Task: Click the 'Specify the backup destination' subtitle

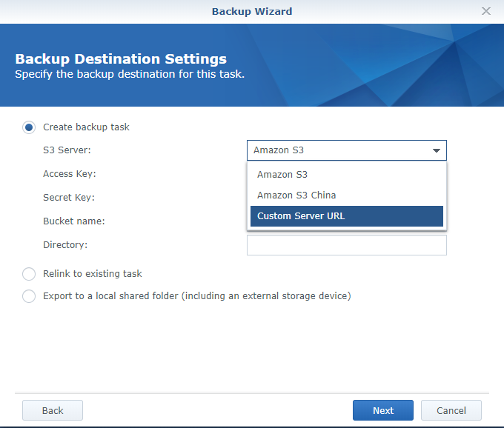Action: click(x=130, y=74)
